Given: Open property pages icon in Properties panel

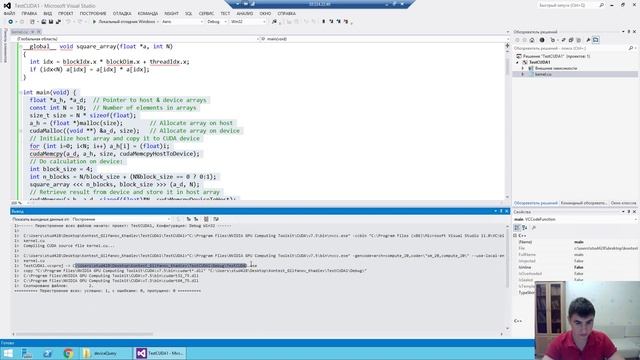Looking at the screenshot, I should (x=534, y=228).
